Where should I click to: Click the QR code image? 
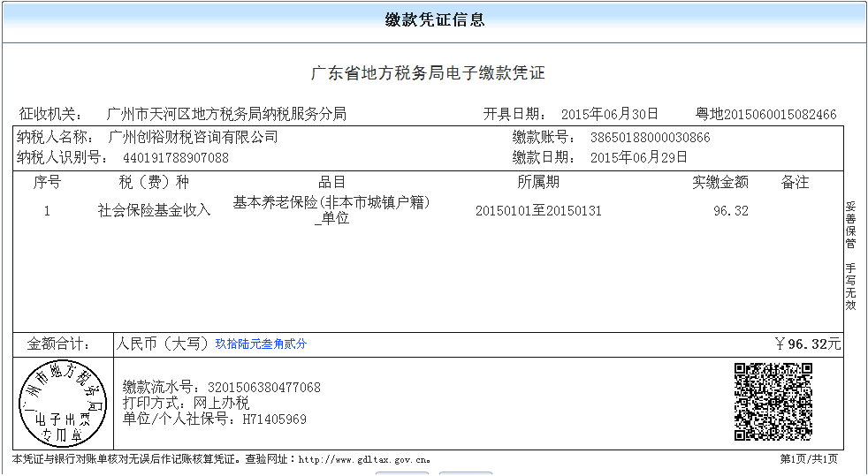point(773,402)
